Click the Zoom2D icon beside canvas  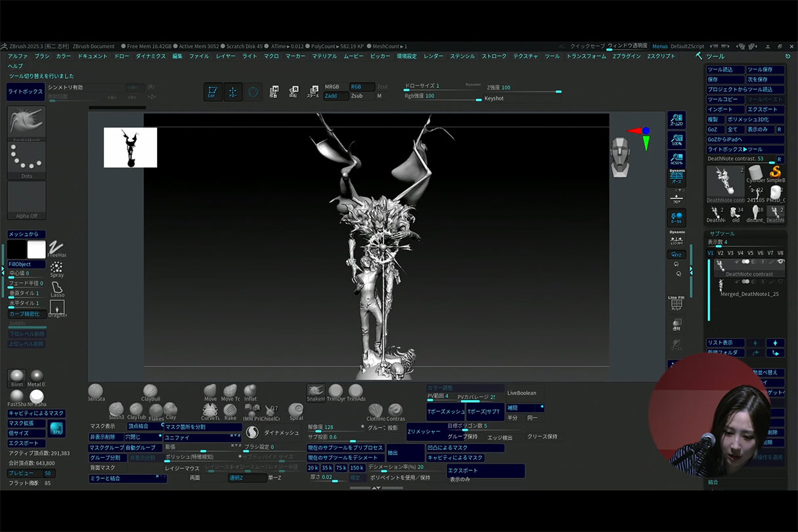pos(676,120)
